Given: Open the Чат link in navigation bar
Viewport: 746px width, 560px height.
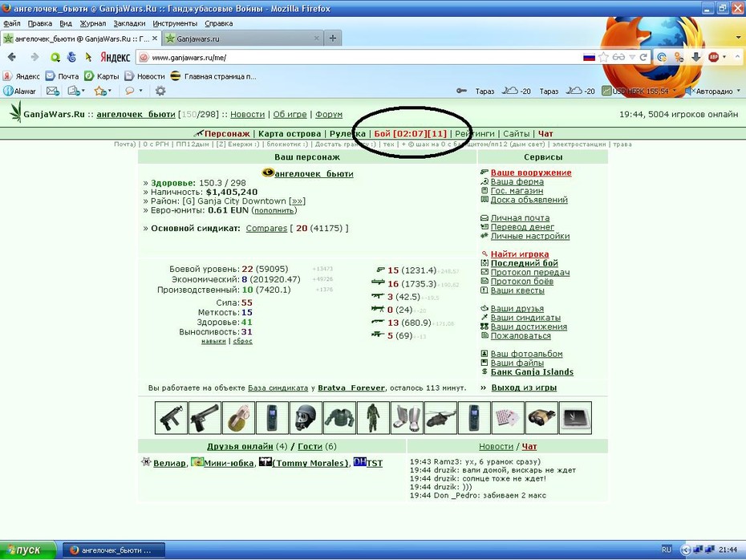Looking at the screenshot, I should (545, 134).
